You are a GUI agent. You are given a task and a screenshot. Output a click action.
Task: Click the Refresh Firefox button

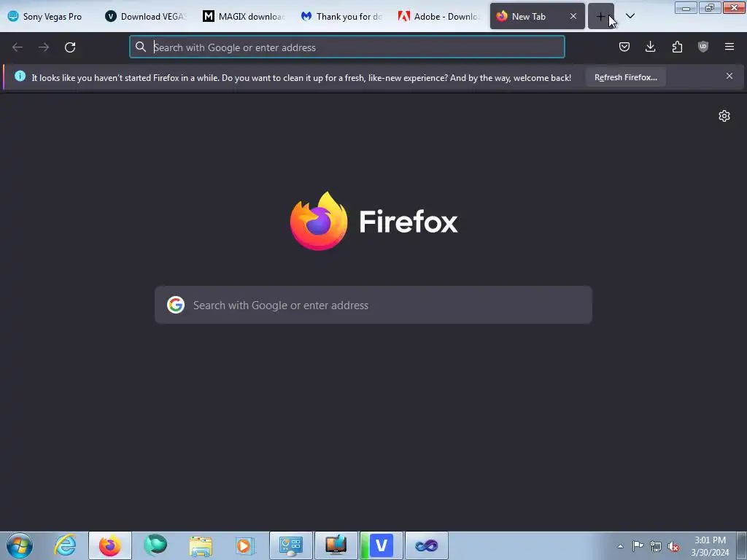pyautogui.click(x=625, y=77)
